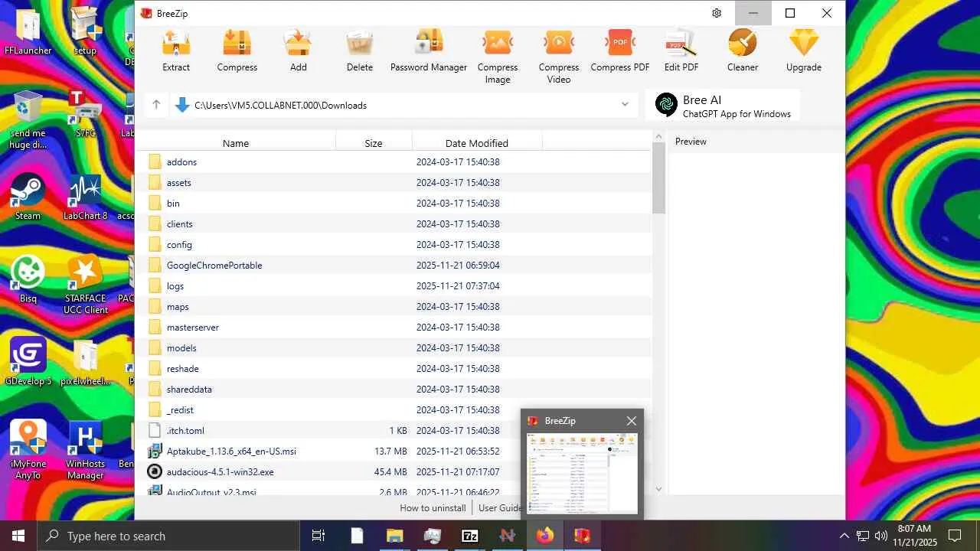Click the BreeZip window preview thumbnail

583,473
